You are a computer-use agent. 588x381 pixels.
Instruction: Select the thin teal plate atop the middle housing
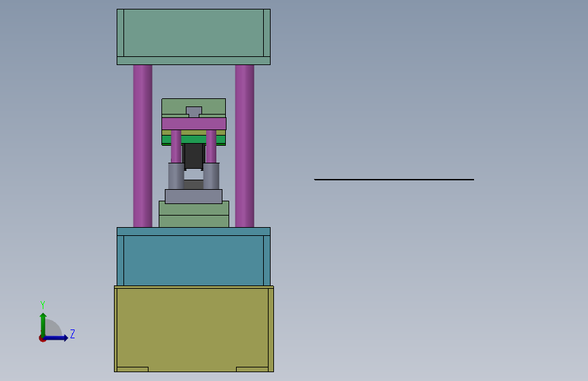tap(193, 231)
